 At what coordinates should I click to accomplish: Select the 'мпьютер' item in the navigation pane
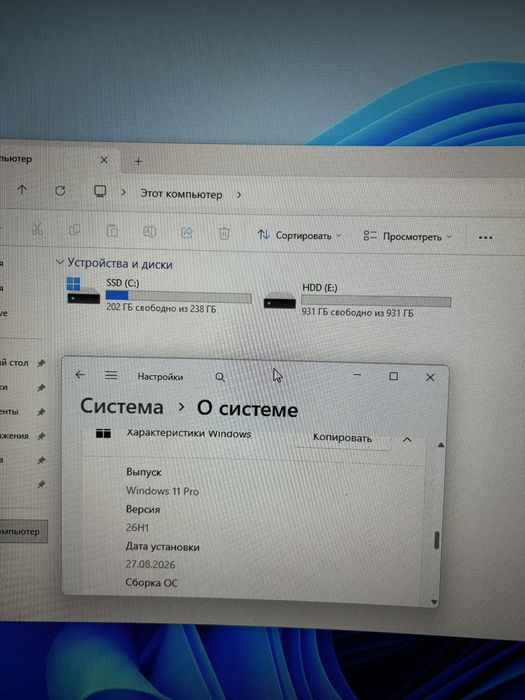pyautogui.click(x=23, y=531)
